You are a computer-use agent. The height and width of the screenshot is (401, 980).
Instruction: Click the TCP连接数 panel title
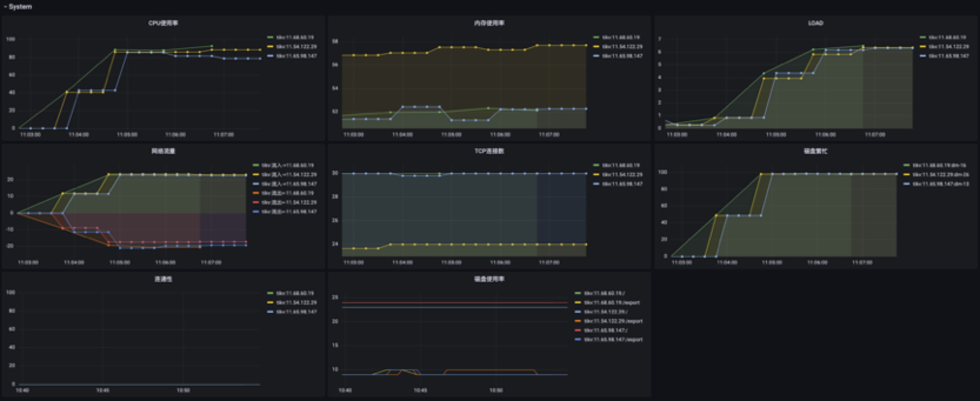(x=489, y=151)
